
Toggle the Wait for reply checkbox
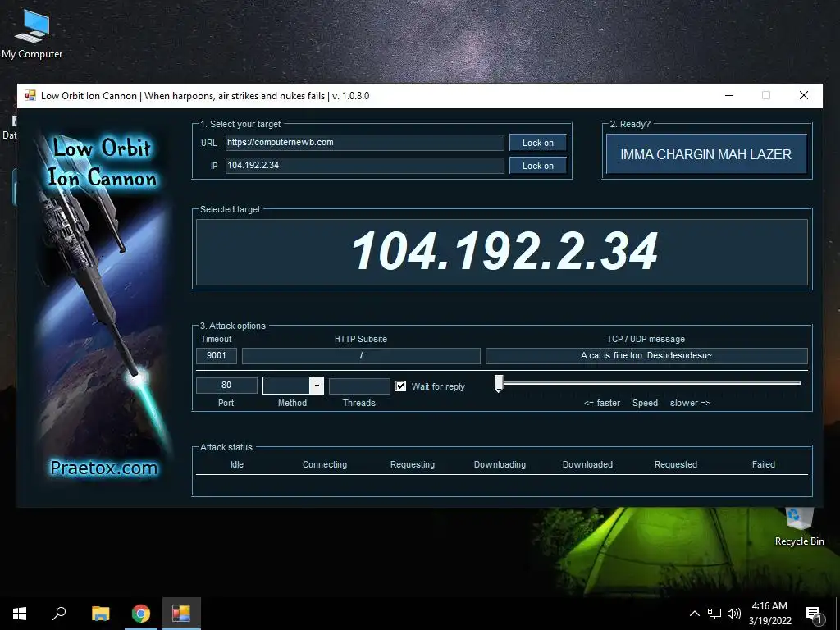click(400, 386)
